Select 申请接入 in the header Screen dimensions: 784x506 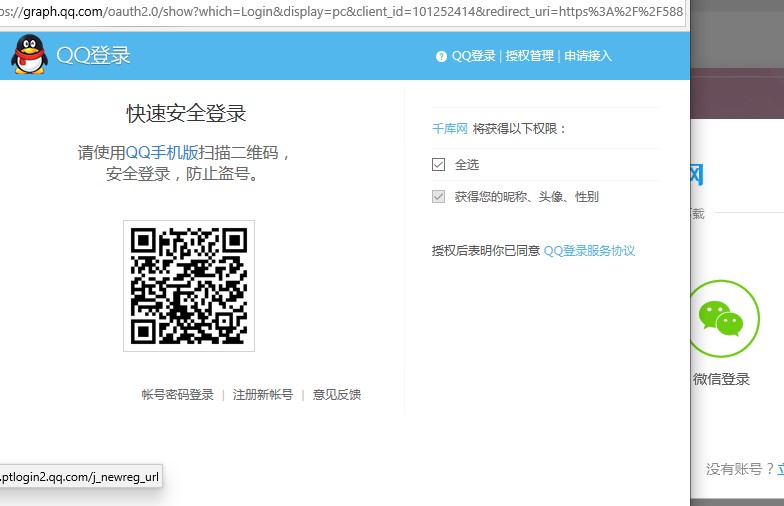pyautogui.click(x=587, y=56)
